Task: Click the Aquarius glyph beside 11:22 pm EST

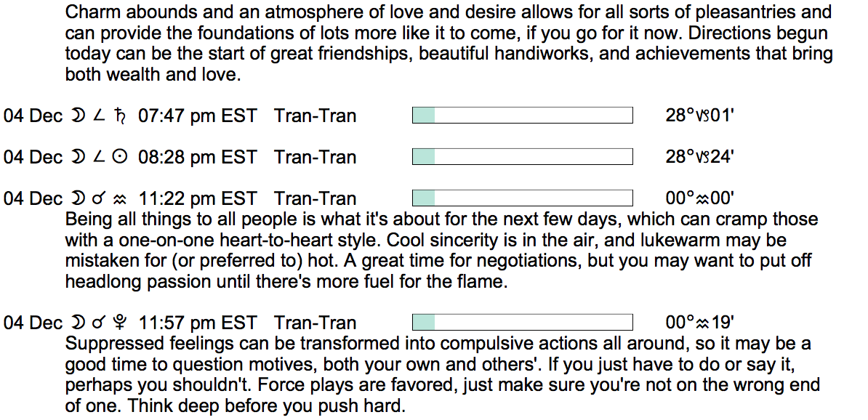Action: 121,199
